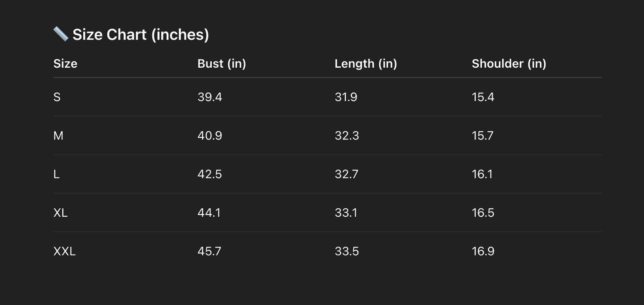Click the ruler icon beside Size Chart

60,34
